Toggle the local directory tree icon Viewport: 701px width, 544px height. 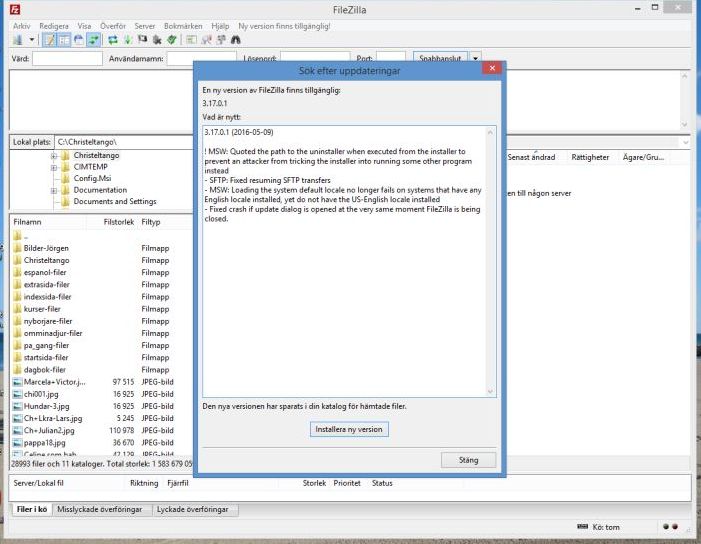tap(64, 40)
